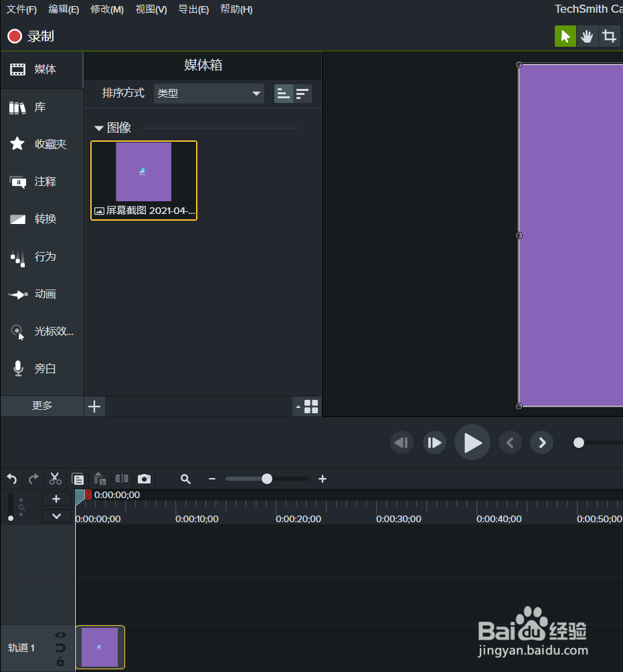The height and width of the screenshot is (672, 623).
Task: Cut the selected clip with scissors icon
Action: (x=56, y=479)
